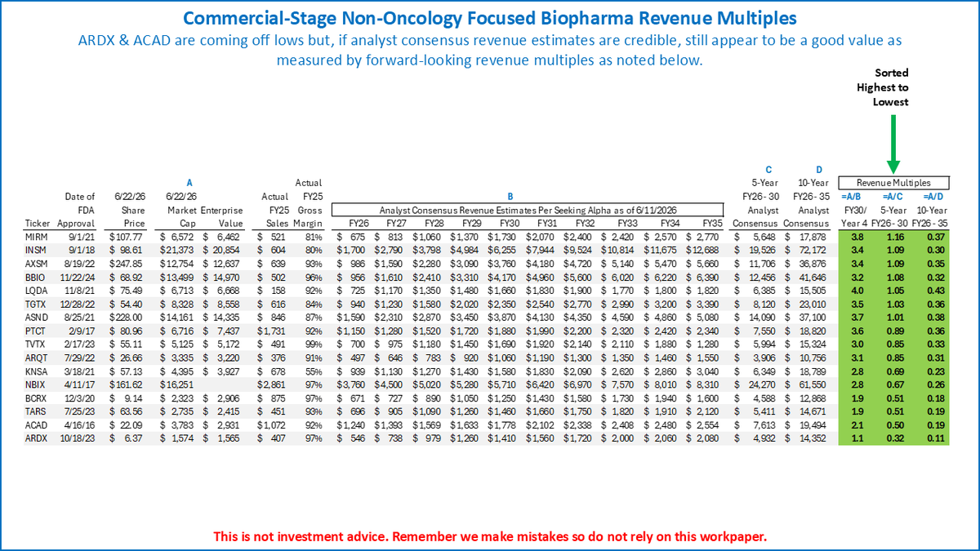This screenshot has width=980, height=551.
Task: Click INSM FY35 estimate "$12,688"
Action: pos(702,249)
